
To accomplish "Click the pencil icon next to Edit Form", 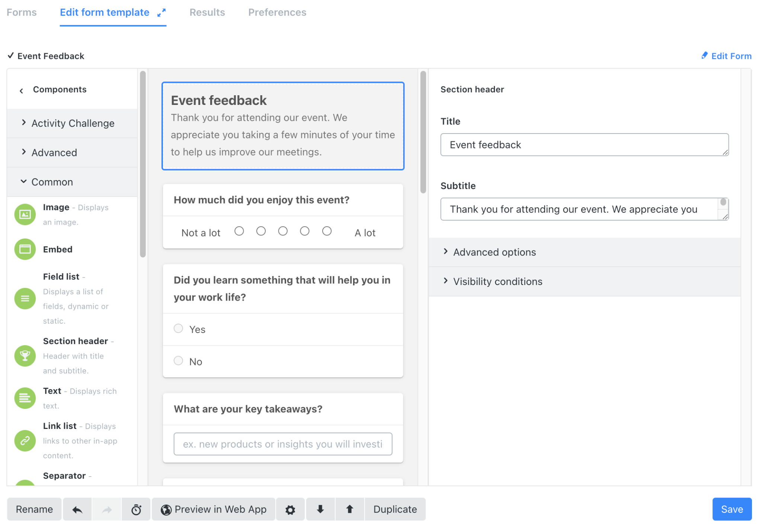I will (704, 56).
